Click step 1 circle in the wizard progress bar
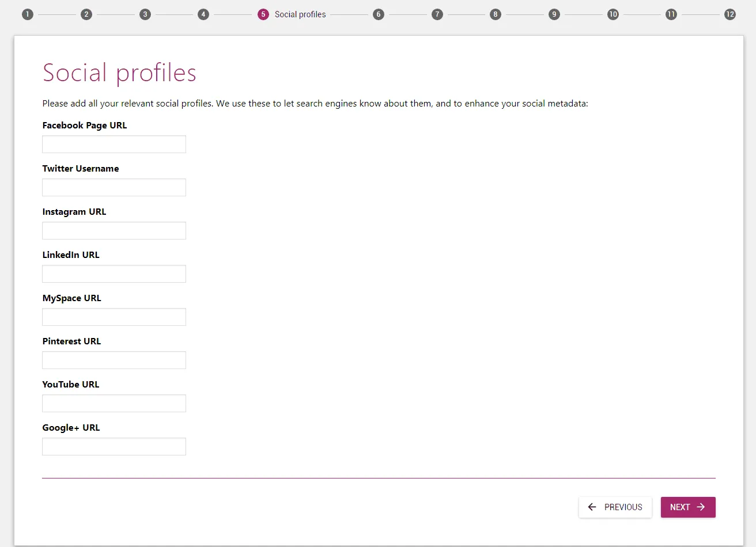The width and height of the screenshot is (756, 547). (27, 14)
